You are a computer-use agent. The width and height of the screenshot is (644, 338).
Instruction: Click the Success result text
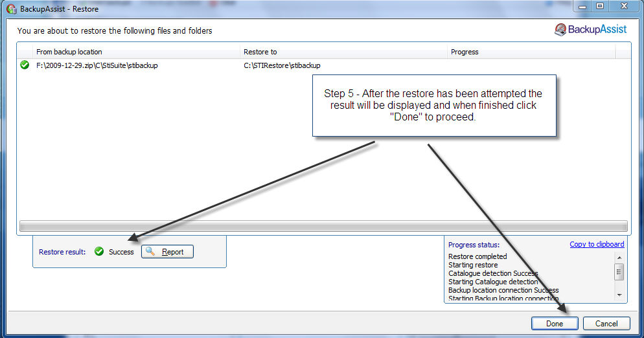point(121,252)
